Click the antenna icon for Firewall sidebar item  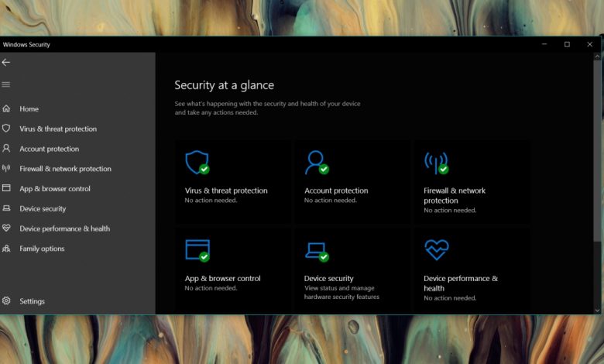6,168
